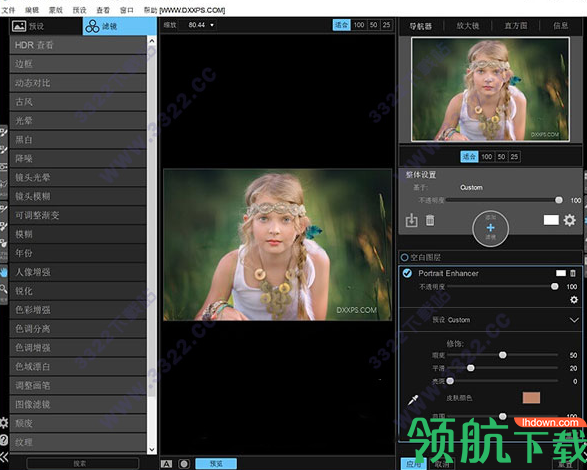This screenshot has width=587, height=470.
Task: Select the magnifier zoom tool in left toolbar
Action: point(3,288)
